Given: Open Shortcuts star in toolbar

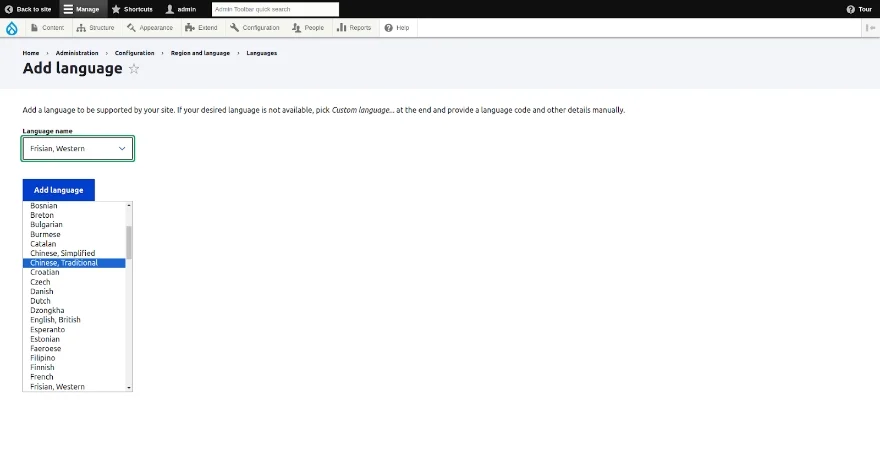Looking at the screenshot, I should pos(116,9).
